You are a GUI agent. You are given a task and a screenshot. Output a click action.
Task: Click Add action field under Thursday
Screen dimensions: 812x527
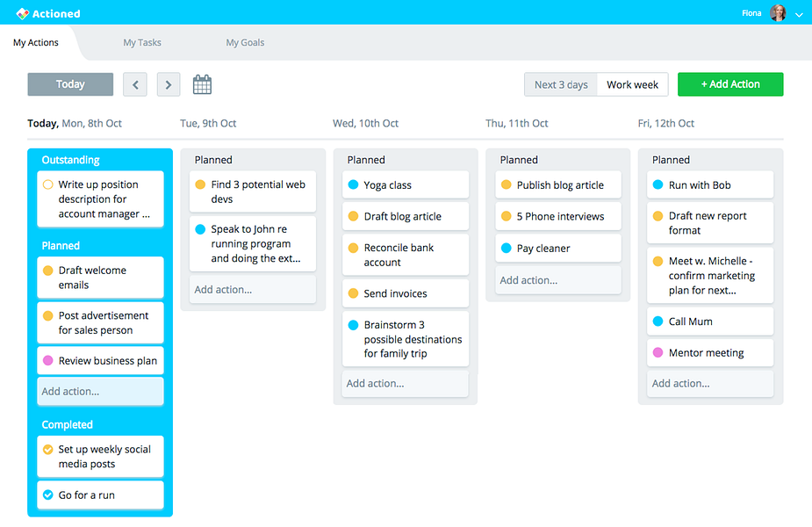tap(558, 280)
